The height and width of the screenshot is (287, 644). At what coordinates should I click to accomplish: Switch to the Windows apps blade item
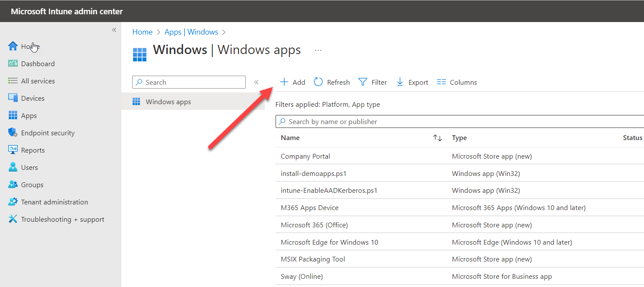point(168,102)
